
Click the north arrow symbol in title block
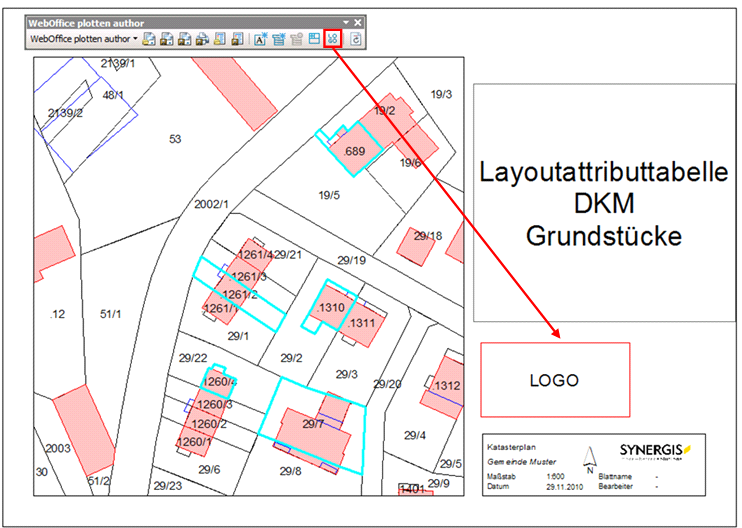[591, 458]
